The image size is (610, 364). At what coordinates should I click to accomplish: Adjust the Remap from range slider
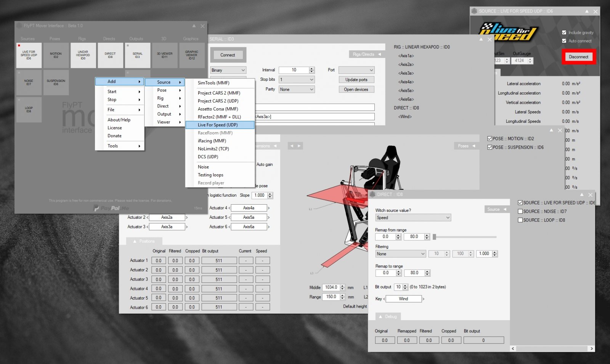[434, 237]
